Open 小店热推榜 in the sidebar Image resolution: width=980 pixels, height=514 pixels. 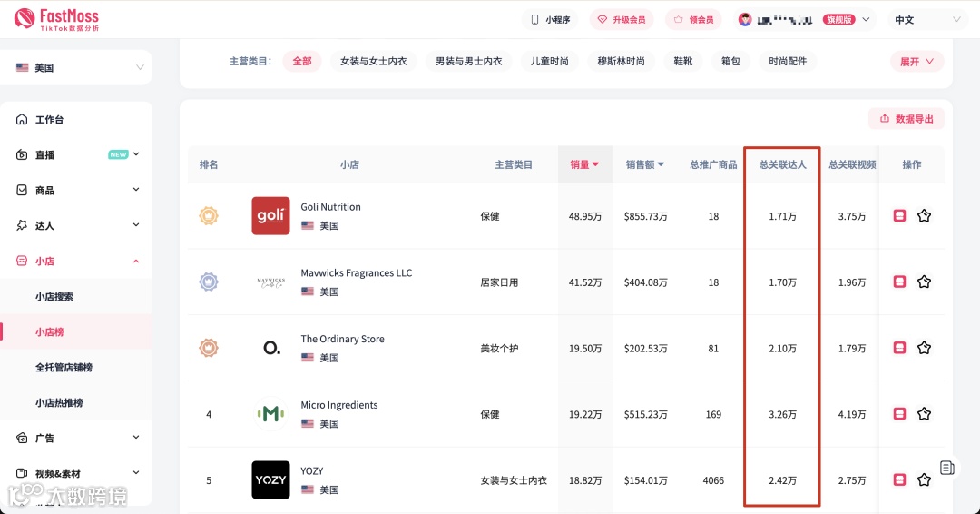tap(59, 402)
